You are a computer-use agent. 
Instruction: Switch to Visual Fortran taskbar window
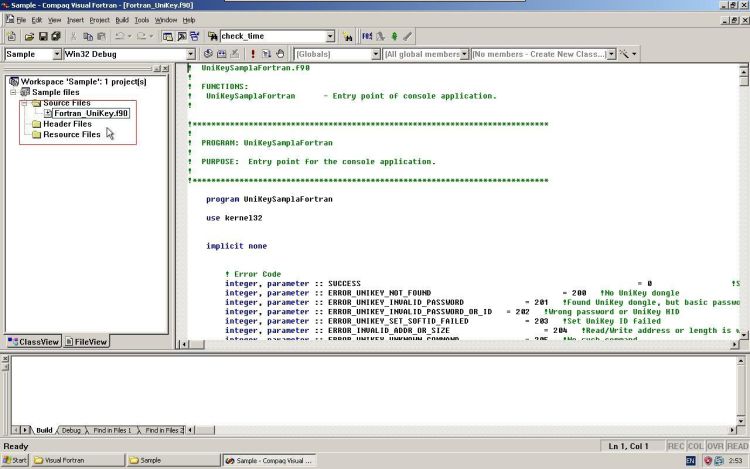pos(78,460)
